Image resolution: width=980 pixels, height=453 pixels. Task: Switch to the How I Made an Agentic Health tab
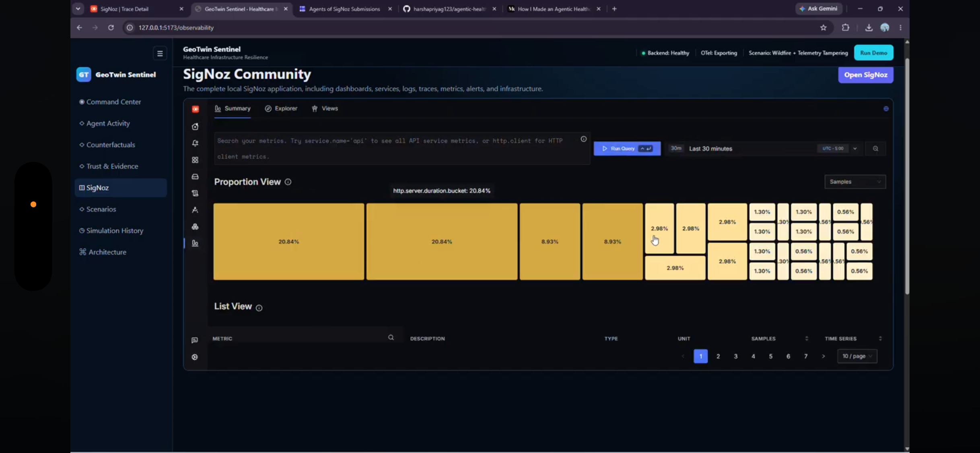[554, 9]
